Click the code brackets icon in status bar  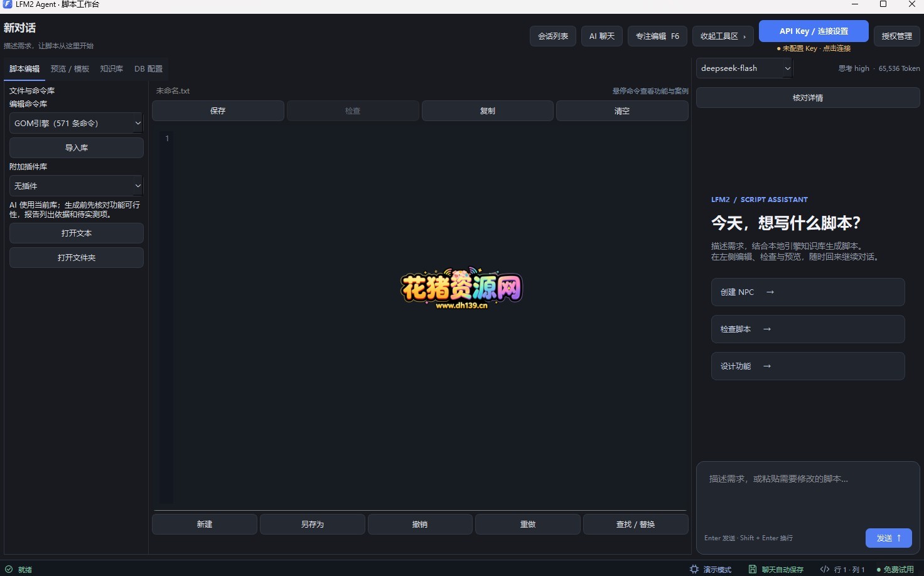825,569
